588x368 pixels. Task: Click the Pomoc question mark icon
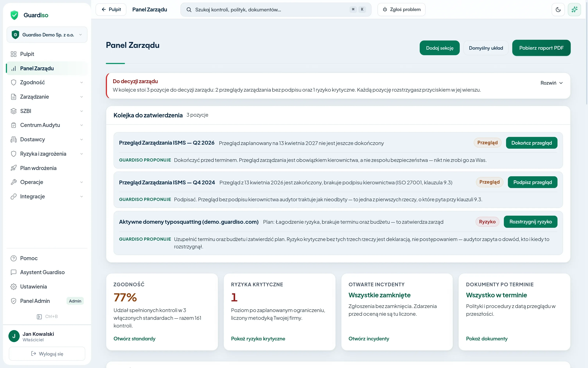(14, 258)
